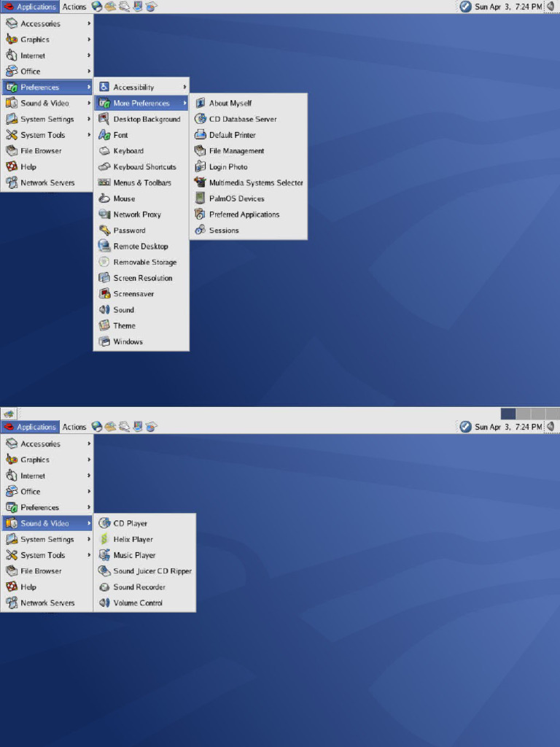This screenshot has width=560, height=747.
Task: Open Volume Control in Sound & Video menu
Action: click(x=145, y=603)
